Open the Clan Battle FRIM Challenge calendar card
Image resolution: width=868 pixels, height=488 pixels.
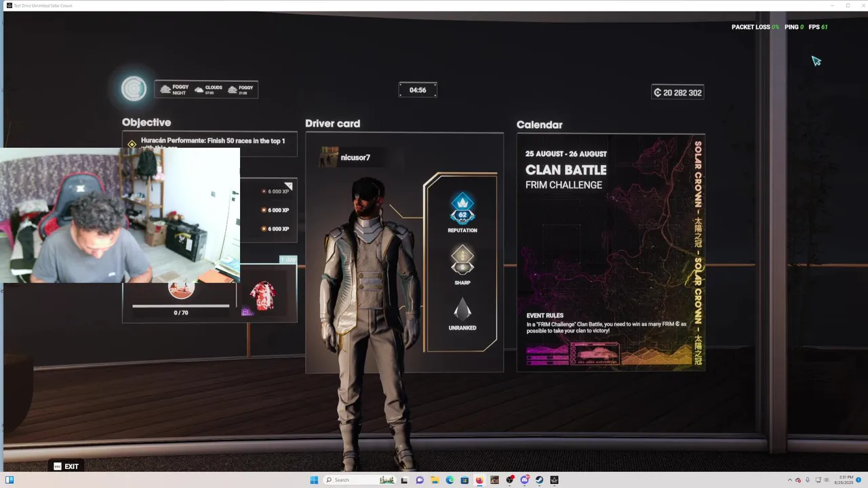point(610,253)
